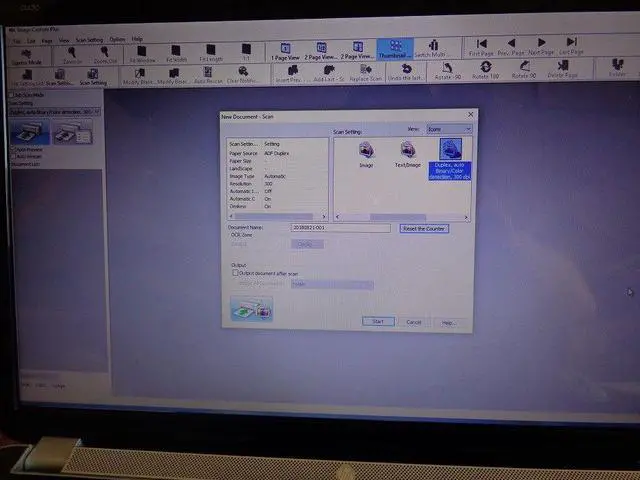
Task: Select the Text/Image scan setting icon
Action: pyautogui.click(x=407, y=155)
